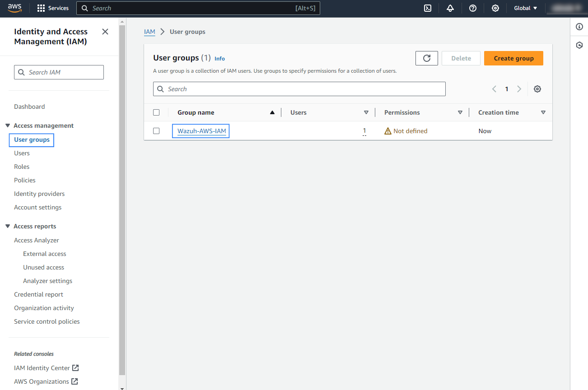Image resolution: width=588 pixels, height=390 pixels.
Task: Open the Global region dropdown
Action: point(526,8)
